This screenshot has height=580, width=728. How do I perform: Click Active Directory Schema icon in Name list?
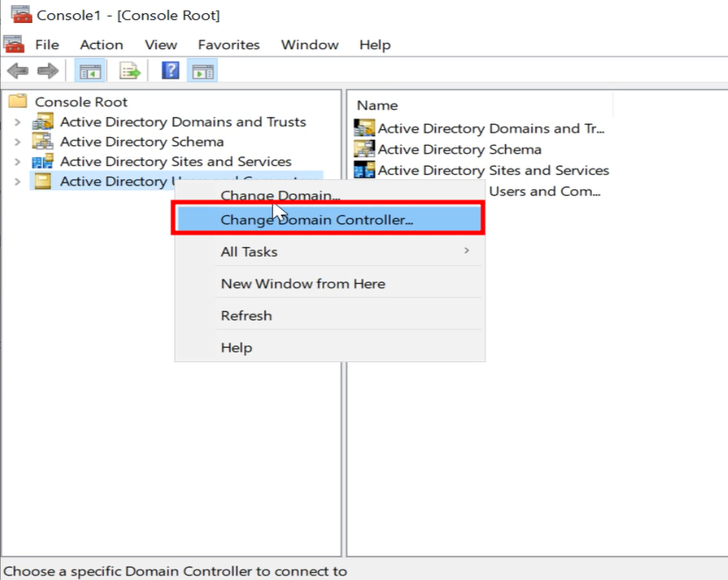click(x=364, y=149)
